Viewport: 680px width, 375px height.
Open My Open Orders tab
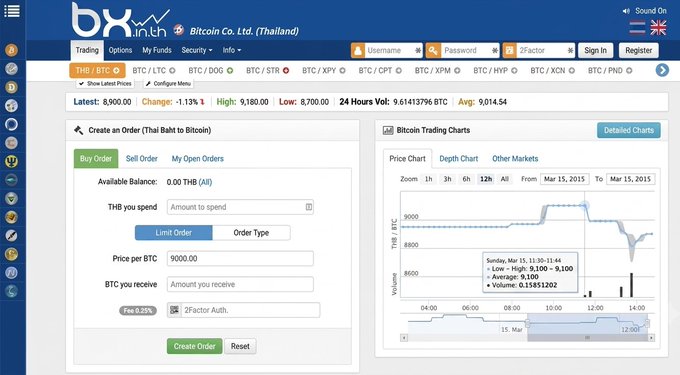(198, 159)
